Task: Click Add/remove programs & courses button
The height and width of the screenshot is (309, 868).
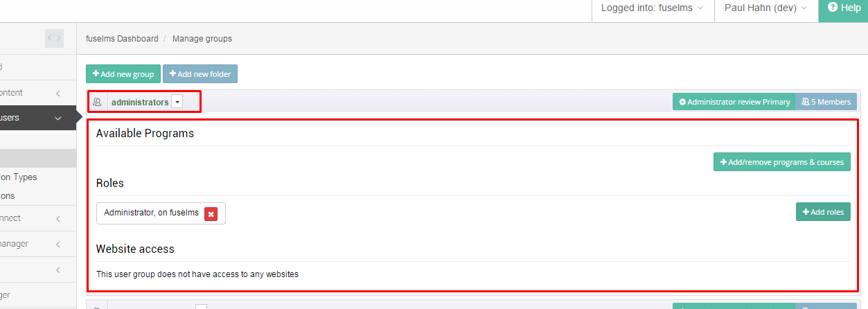Action: coord(782,162)
